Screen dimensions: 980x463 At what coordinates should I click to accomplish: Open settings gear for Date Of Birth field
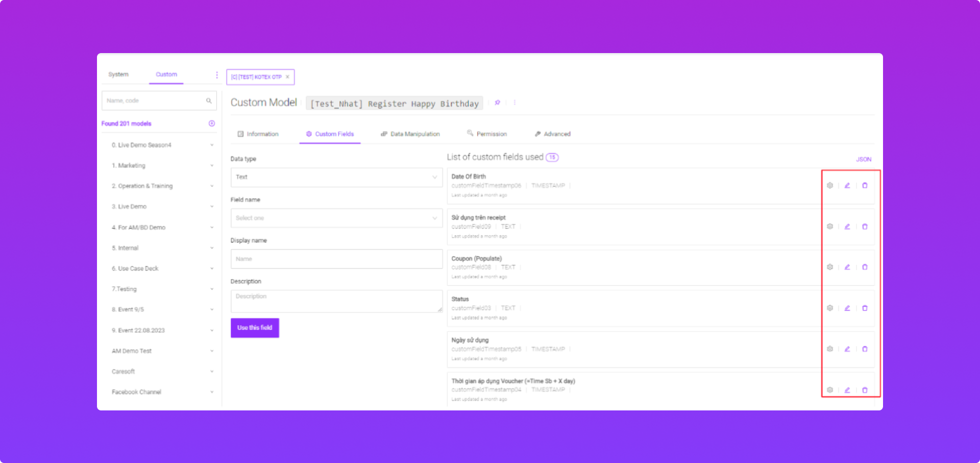coord(830,186)
